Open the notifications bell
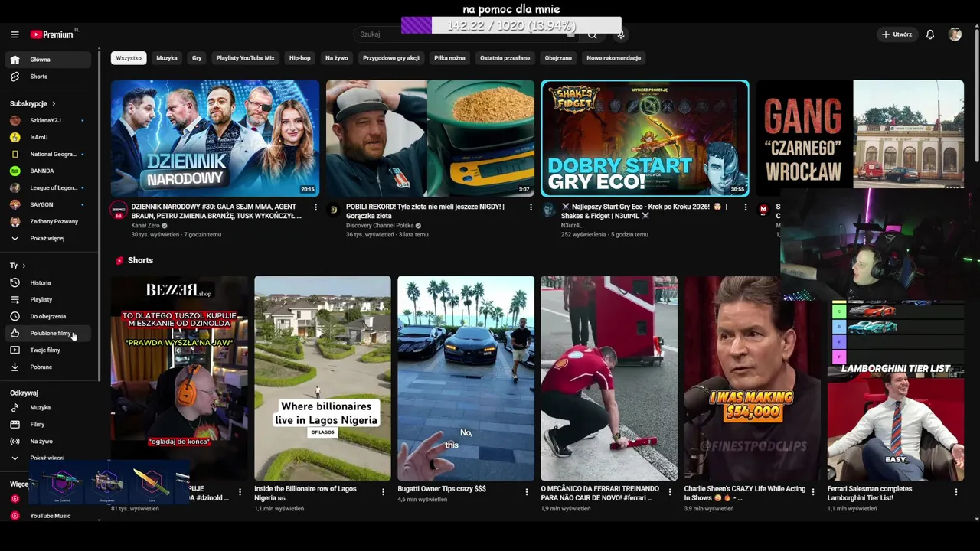The height and width of the screenshot is (551, 980). pos(930,34)
